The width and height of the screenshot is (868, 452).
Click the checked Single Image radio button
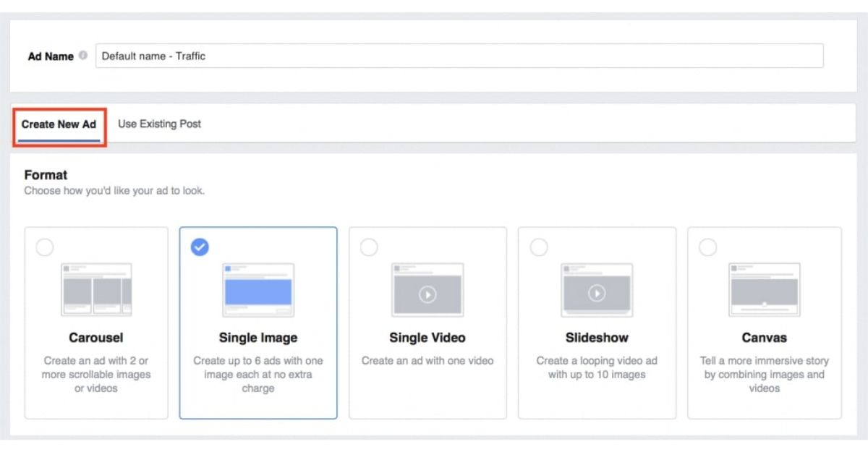(200, 247)
